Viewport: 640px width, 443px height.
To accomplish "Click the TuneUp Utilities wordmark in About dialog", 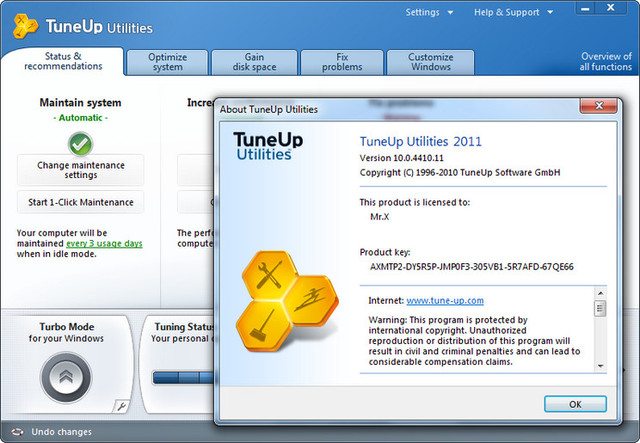I will (x=268, y=146).
